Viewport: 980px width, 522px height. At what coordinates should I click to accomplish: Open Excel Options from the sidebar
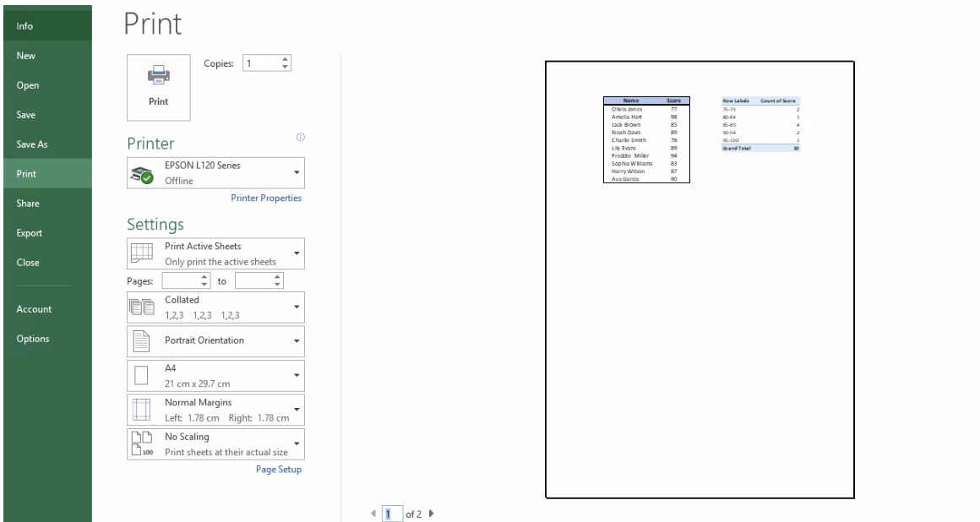click(33, 338)
